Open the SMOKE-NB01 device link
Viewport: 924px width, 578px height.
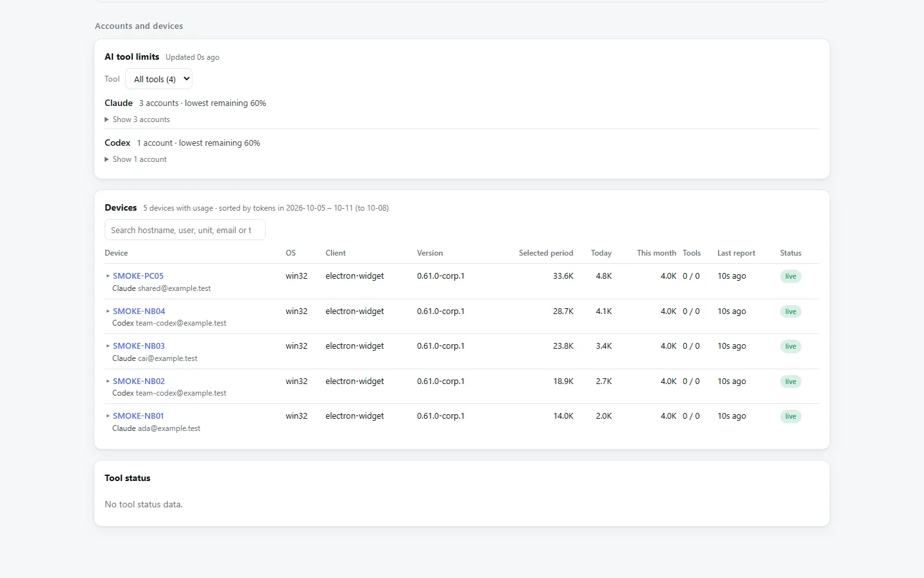click(138, 416)
